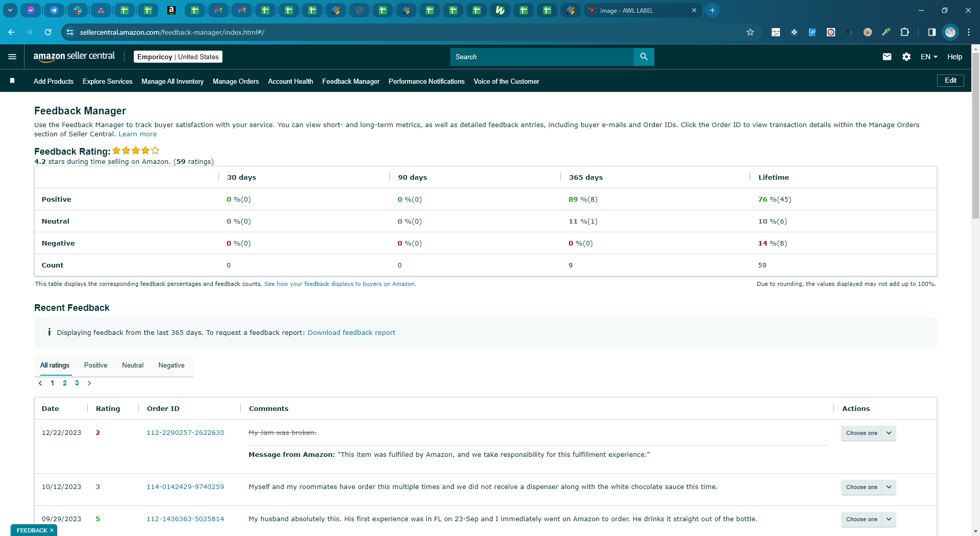Image resolution: width=980 pixels, height=536 pixels.
Task: Open the orange circle extension icon
Action: [x=868, y=32]
